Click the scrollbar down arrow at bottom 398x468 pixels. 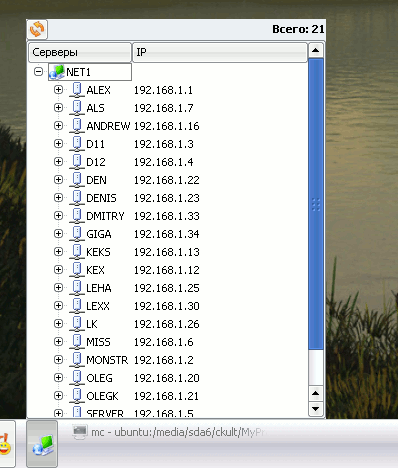316,409
